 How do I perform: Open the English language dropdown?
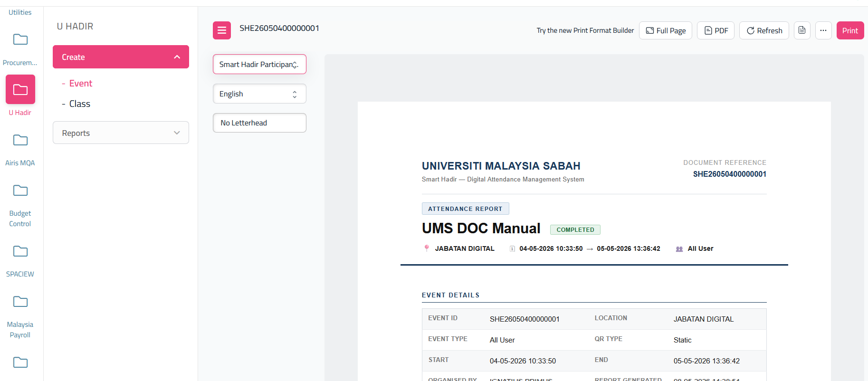[x=259, y=94]
